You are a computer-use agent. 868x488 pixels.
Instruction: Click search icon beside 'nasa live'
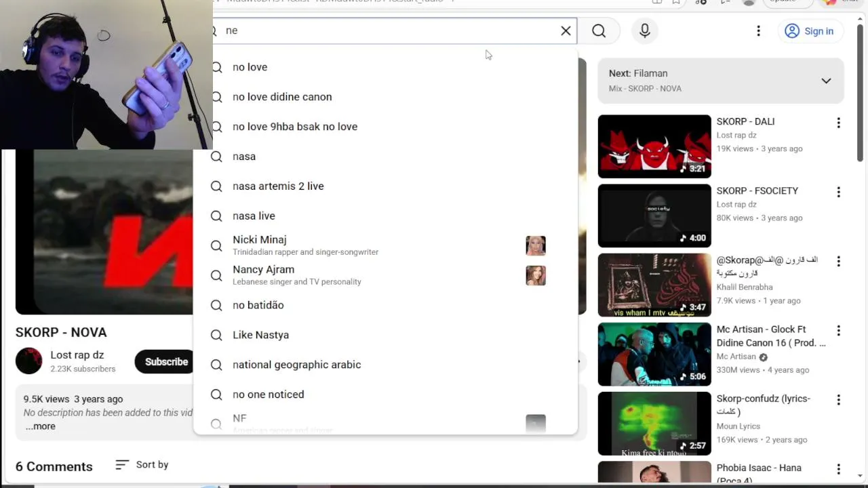coord(216,216)
